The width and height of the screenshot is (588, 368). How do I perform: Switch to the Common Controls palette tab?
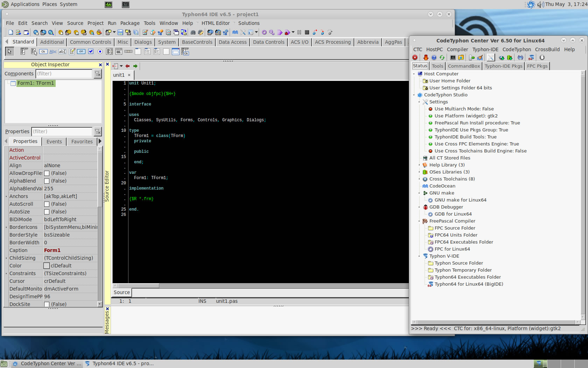[91, 42]
